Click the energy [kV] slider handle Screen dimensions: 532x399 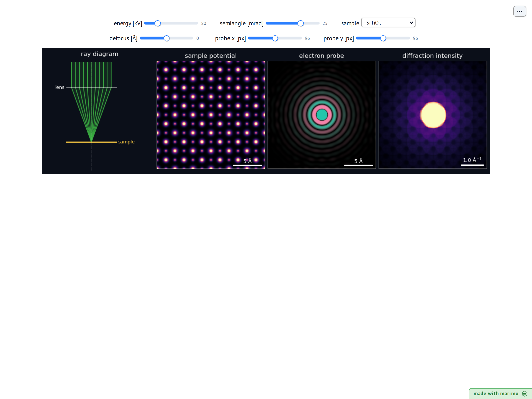pyautogui.click(x=158, y=23)
